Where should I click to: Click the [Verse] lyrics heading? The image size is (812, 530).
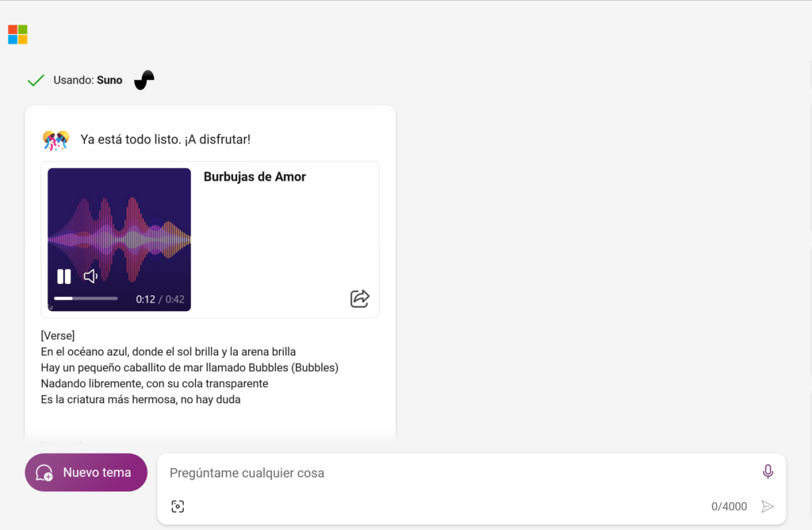[x=58, y=336]
